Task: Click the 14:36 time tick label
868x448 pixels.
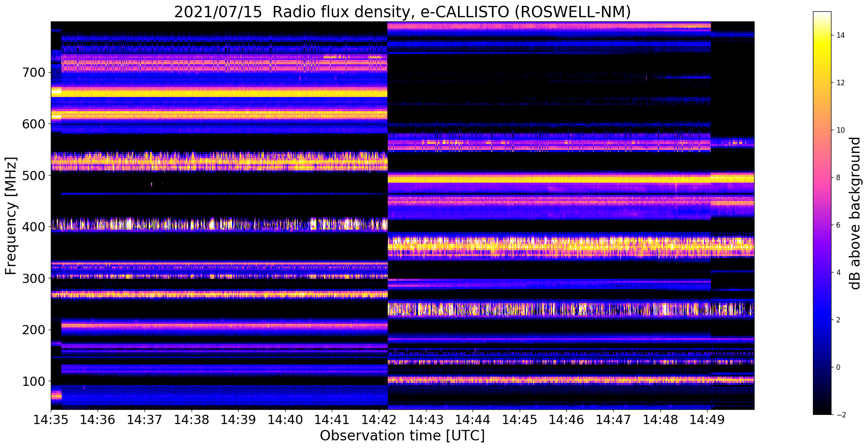Action: (x=98, y=420)
